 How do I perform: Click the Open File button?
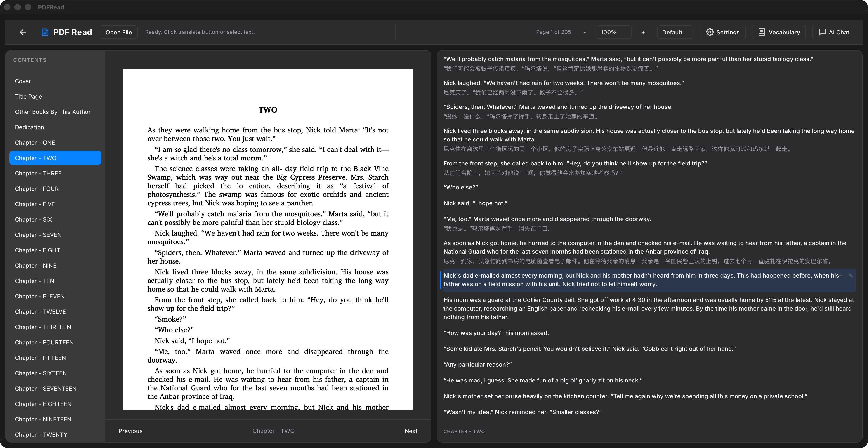click(x=119, y=32)
